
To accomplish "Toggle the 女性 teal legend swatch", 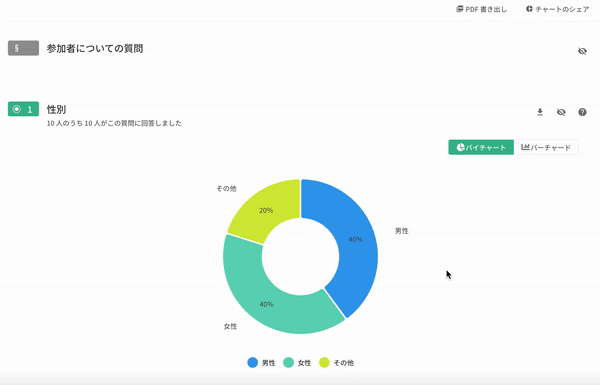I will click(x=288, y=362).
